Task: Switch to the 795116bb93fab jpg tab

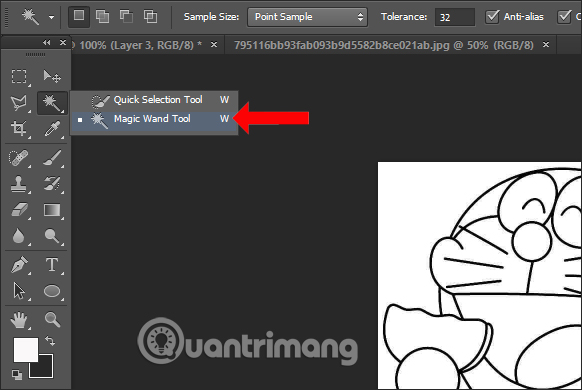Action: 383,45
